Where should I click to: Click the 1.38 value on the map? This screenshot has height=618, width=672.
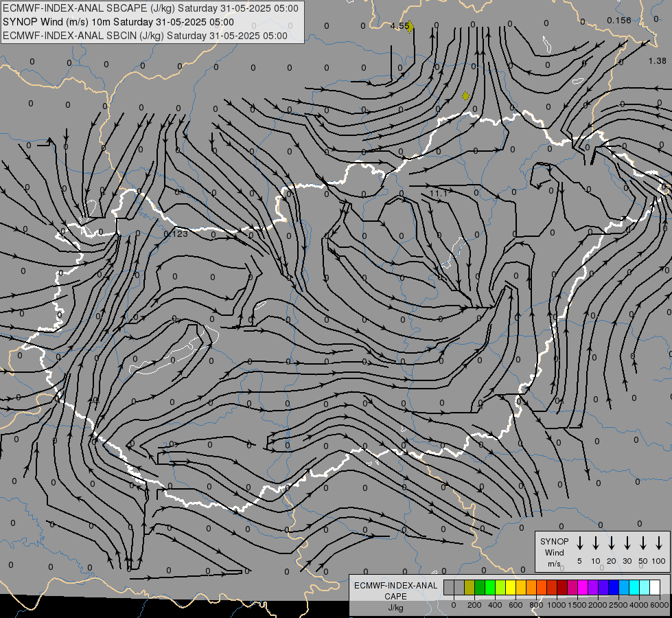coord(657,61)
